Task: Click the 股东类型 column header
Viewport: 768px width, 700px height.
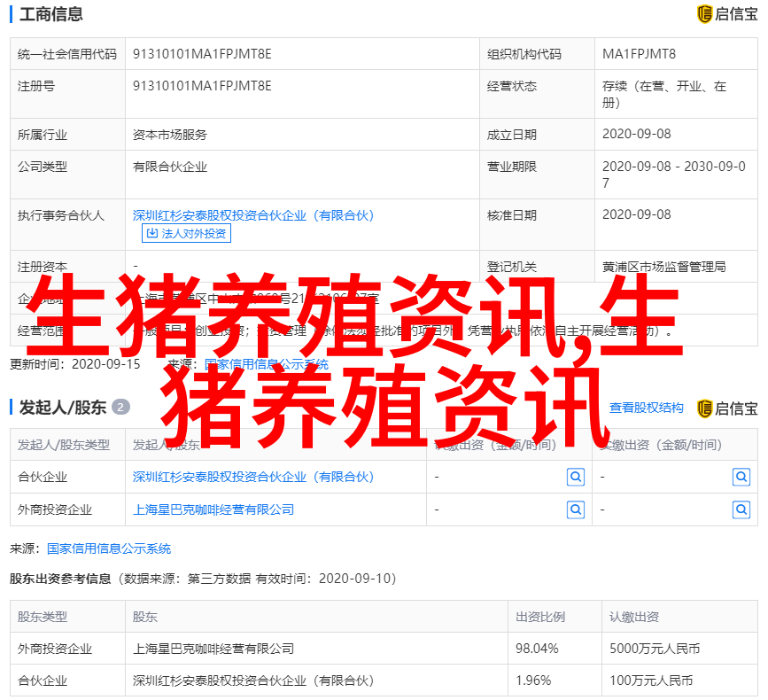Action: pyautogui.click(x=67, y=617)
